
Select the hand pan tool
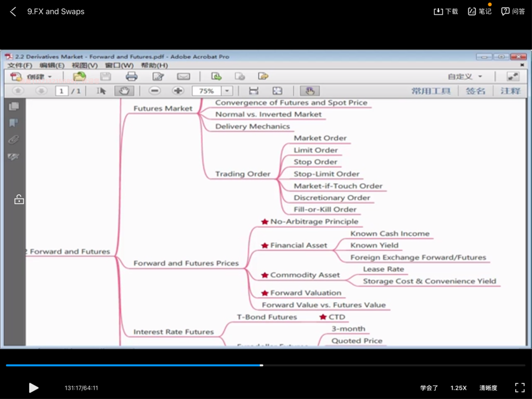click(x=124, y=90)
